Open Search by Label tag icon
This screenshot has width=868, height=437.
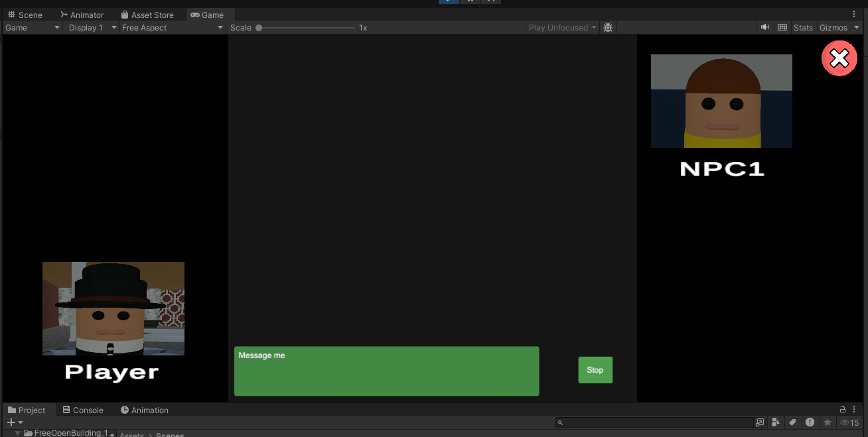(x=792, y=422)
